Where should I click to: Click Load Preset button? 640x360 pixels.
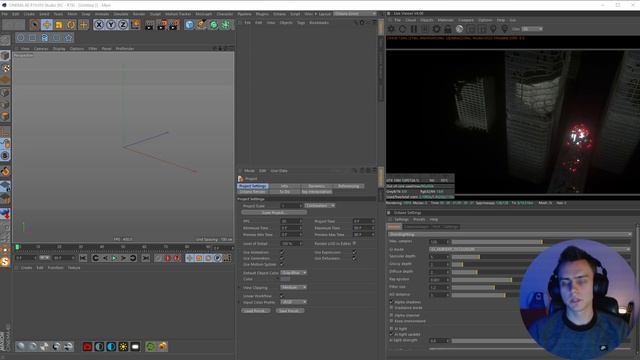[256, 311]
